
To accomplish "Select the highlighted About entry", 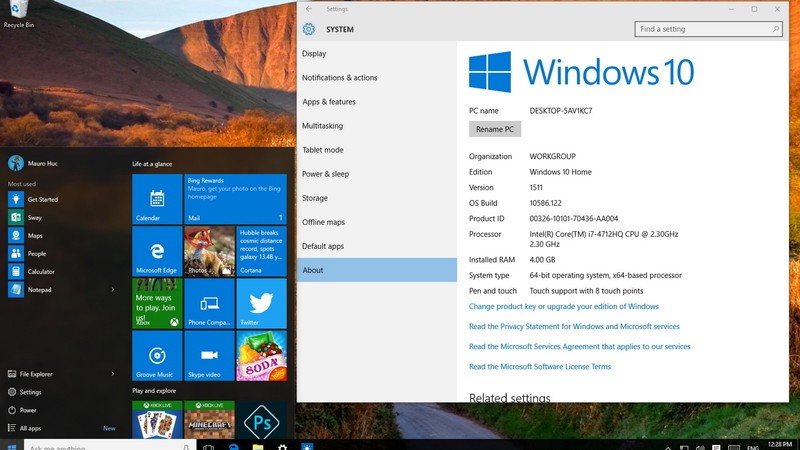I will tap(377, 270).
